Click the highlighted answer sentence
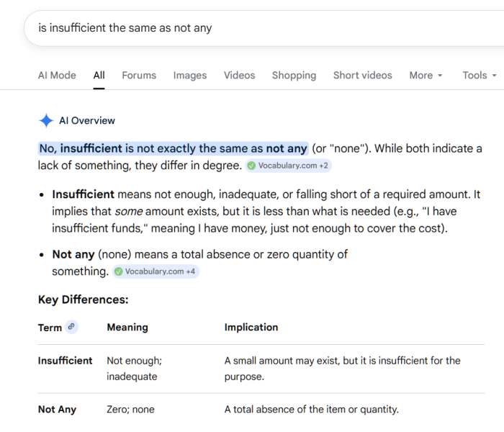This screenshot has height=432, width=504. (x=173, y=148)
